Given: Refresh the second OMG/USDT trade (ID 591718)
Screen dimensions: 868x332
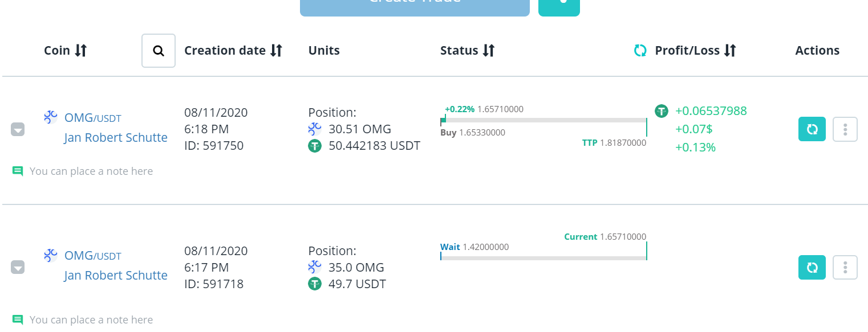Looking at the screenshot, I should [x=812, y=268].
